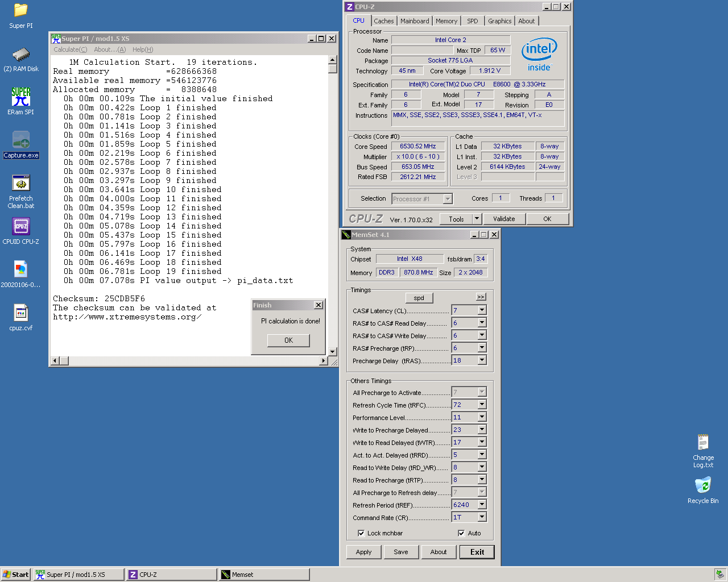Screen dimensions: 728x582
Task: Click the About button in MemSet
Action: click(439, 552)
